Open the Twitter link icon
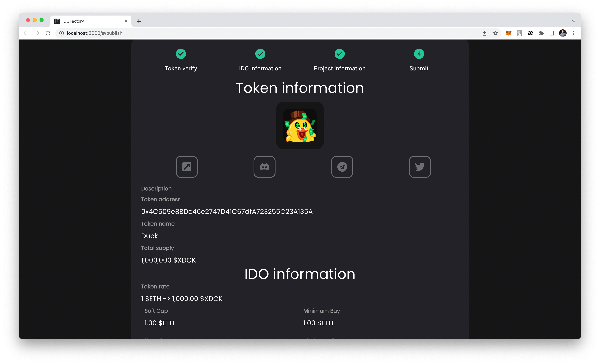 tap(420, 167)
